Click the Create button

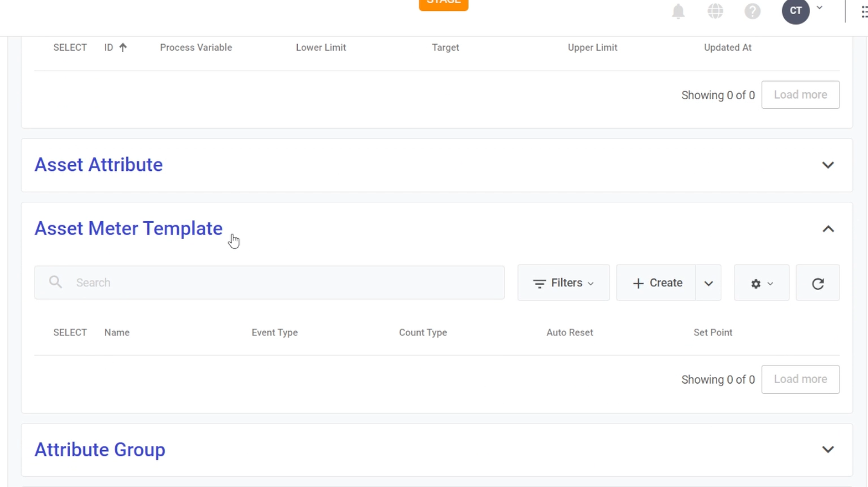click(656, 283)
